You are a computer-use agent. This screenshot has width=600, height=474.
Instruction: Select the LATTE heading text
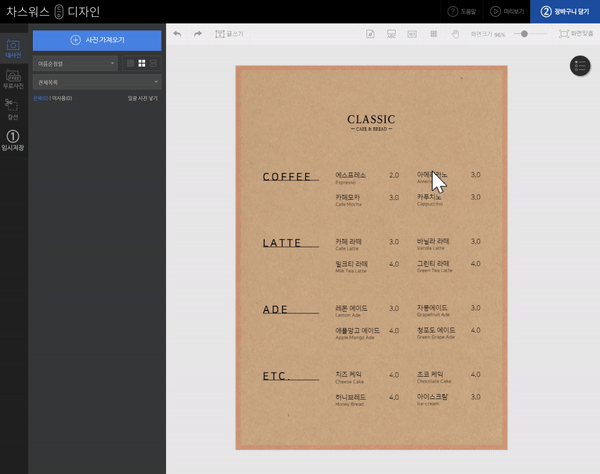(282, 243)
